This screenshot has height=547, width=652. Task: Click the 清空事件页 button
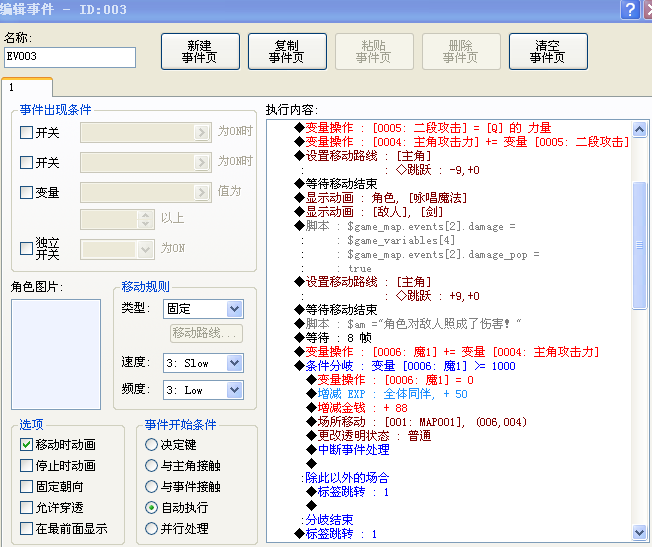click(x=548, y=51)
